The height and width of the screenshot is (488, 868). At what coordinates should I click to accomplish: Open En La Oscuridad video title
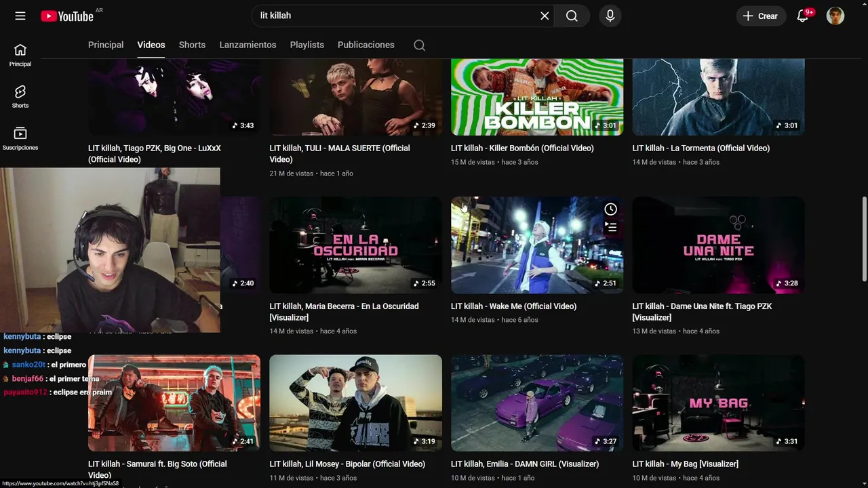(344, 312)
